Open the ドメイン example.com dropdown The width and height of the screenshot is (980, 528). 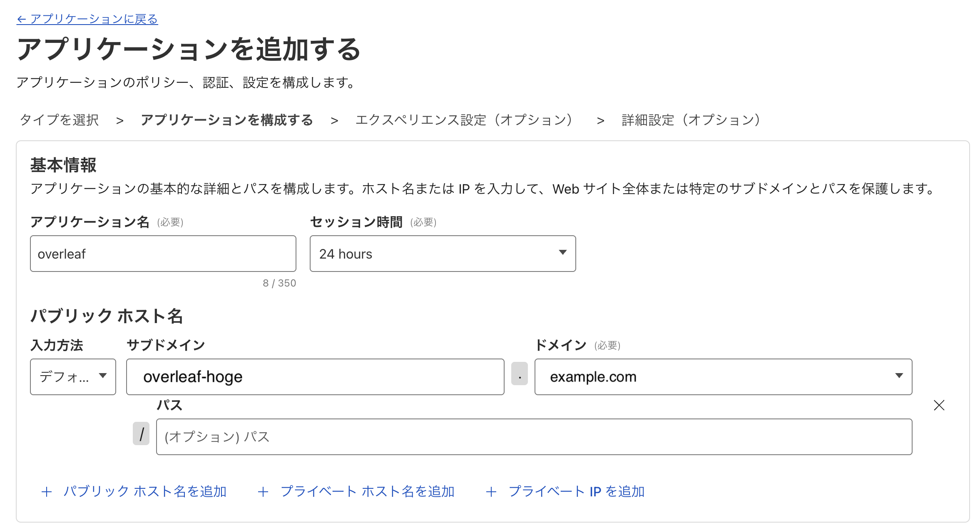(723, 377)
